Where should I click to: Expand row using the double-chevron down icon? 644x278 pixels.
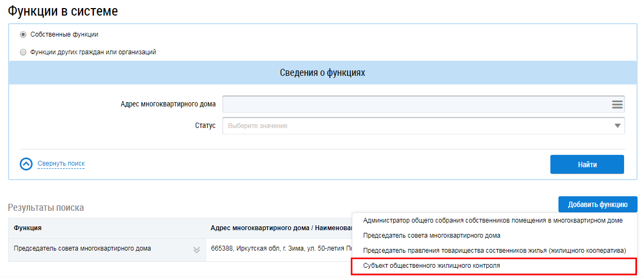tap(196, 250)
